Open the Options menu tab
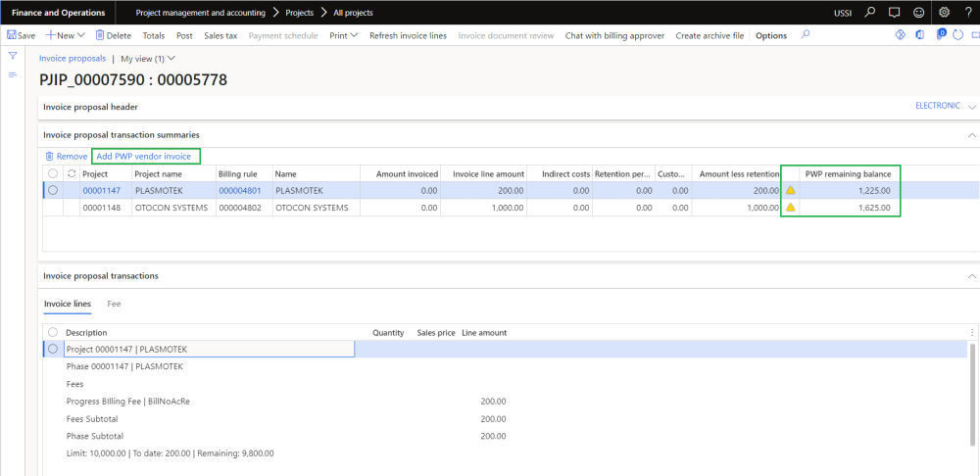 pos(771,35)
